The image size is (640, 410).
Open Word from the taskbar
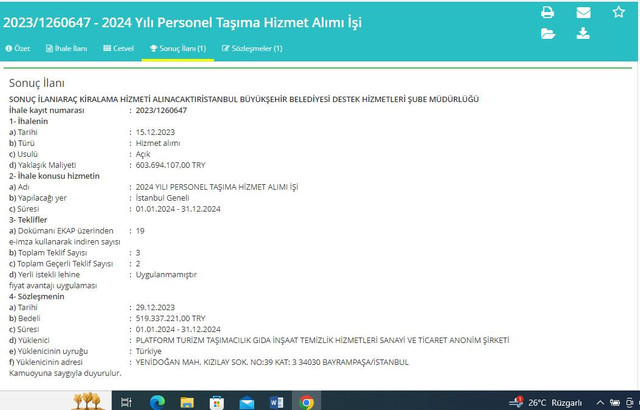[x=277, y=402]
